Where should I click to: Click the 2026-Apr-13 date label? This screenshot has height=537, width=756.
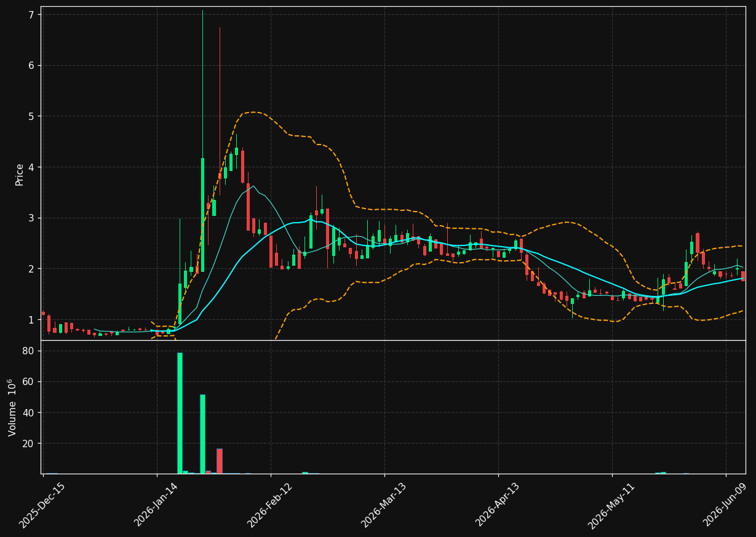[x=497, y=506]
